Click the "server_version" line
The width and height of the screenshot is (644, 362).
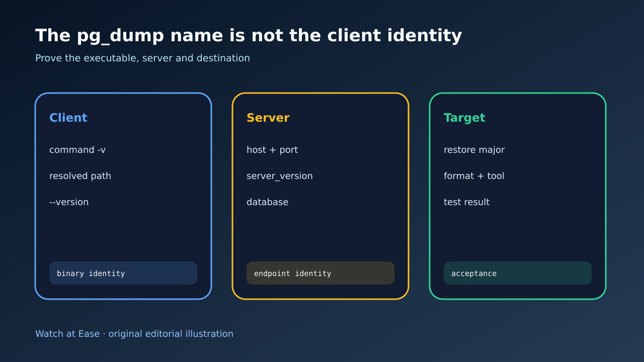tap(280, 176)
